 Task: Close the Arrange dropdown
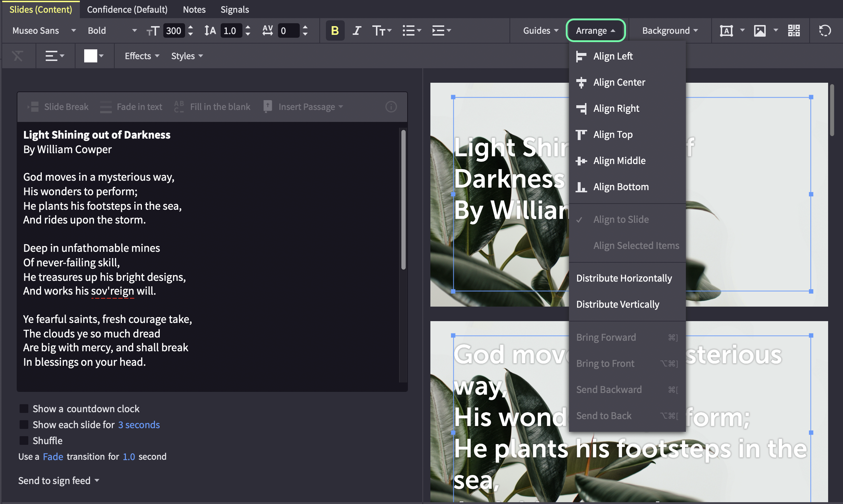coord(596,31)
